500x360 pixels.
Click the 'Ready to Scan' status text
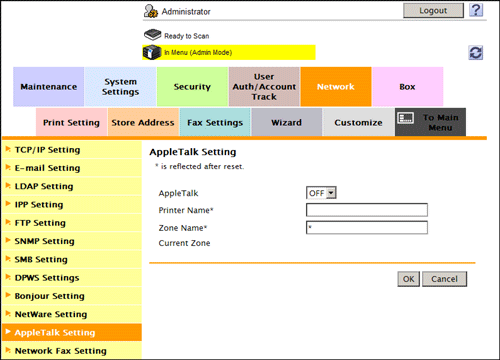[x=187, y=36]
